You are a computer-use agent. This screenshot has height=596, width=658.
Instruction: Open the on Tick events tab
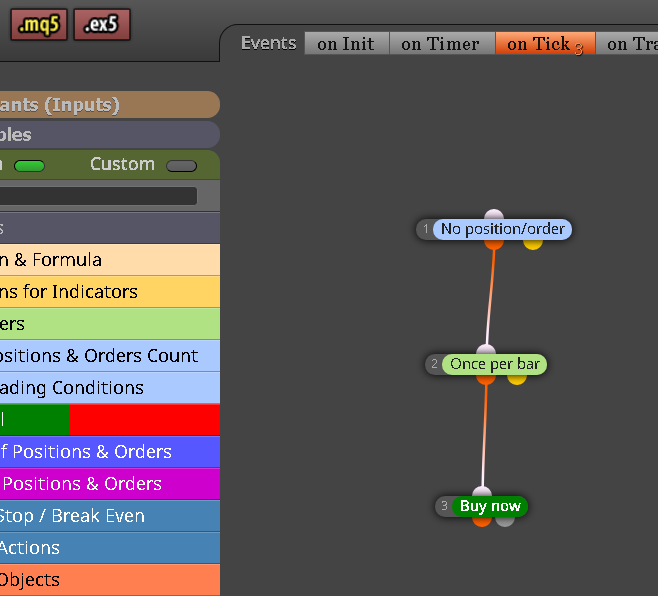point(545,44)
